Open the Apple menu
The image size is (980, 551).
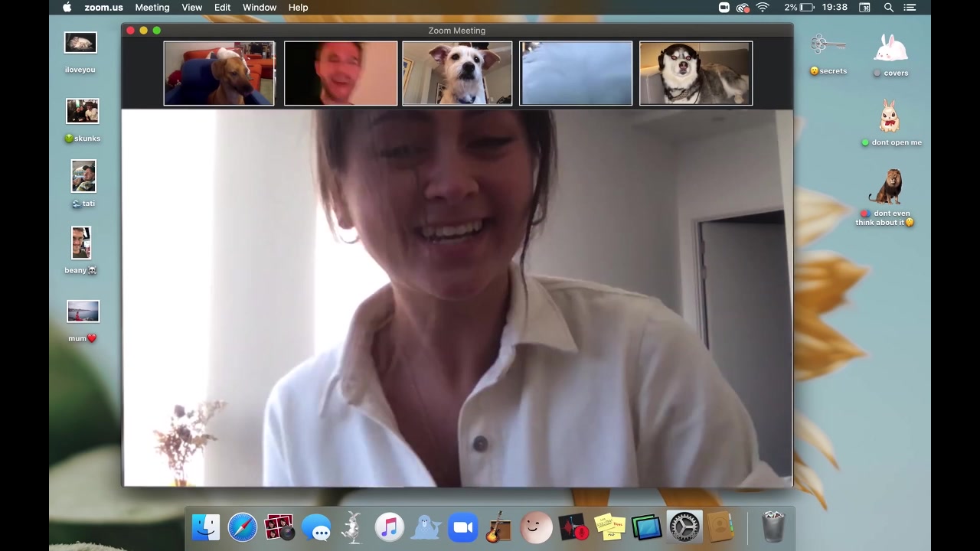pyautogui.click(x=67, y=8)
